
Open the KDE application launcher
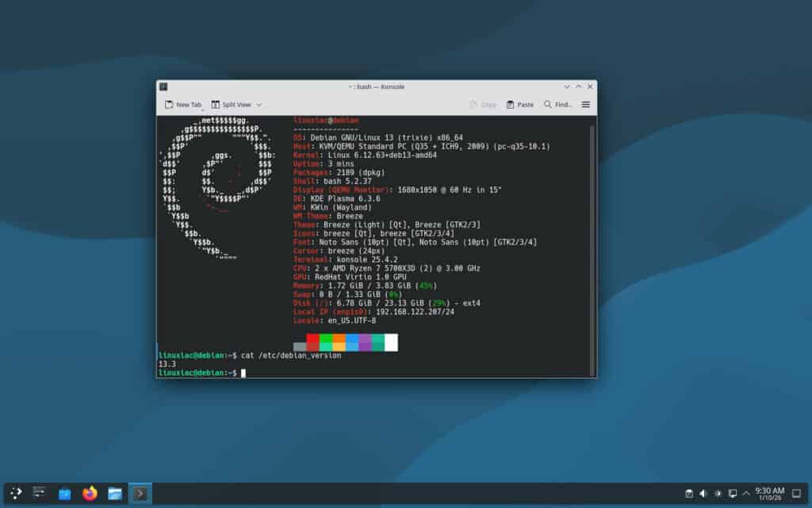[16, 493]
